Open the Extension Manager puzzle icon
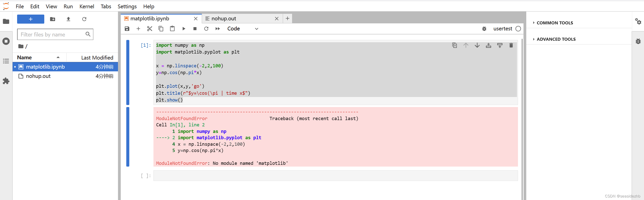Image resolution: width=644 pixels, height=200 pixels. tap(6, 81)
